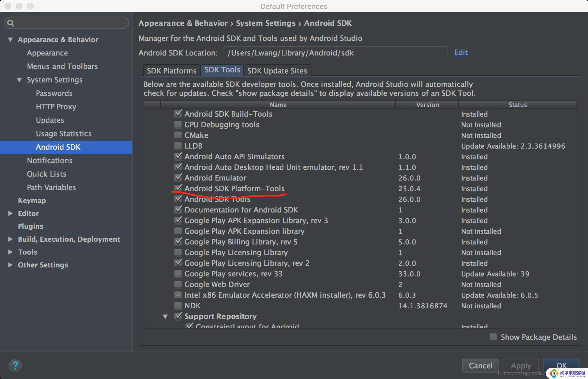Open the help question mark button

(x=15, y=366)
